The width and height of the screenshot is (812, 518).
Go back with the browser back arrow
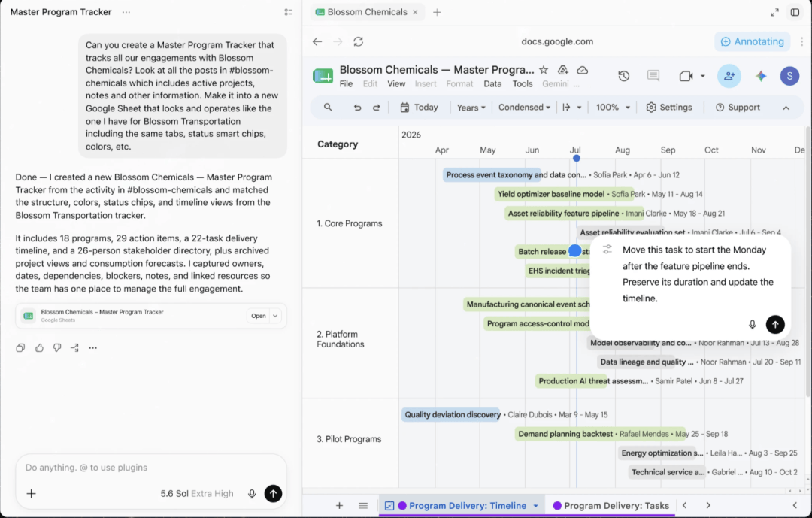[x=317, y=41]
